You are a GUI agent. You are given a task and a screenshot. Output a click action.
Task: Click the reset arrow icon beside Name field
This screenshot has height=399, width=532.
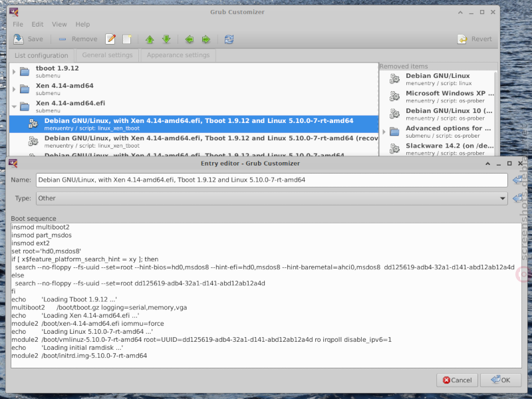point(517,180)
